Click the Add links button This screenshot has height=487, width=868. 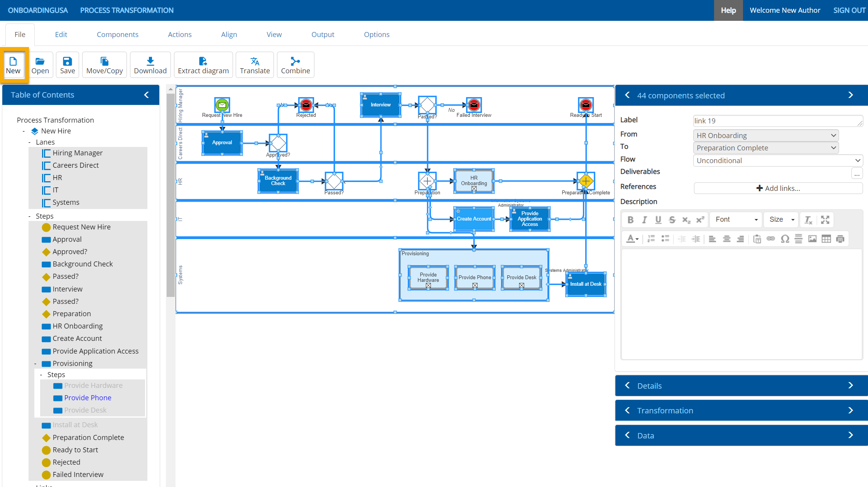pyautogui.click(x=778, y=188)
